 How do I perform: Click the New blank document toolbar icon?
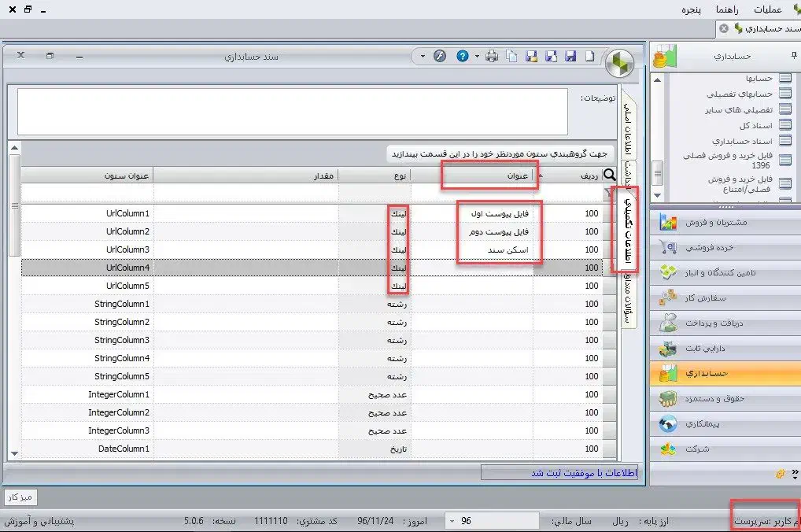pyautogui.click(x=587, y=57)
